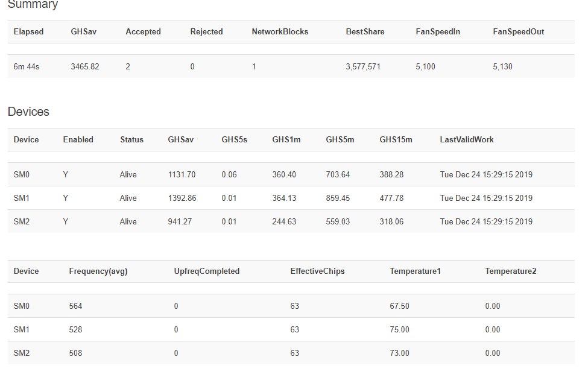
Task: Click SM1 in the Devices hashrate table
Action: (21, 198)
